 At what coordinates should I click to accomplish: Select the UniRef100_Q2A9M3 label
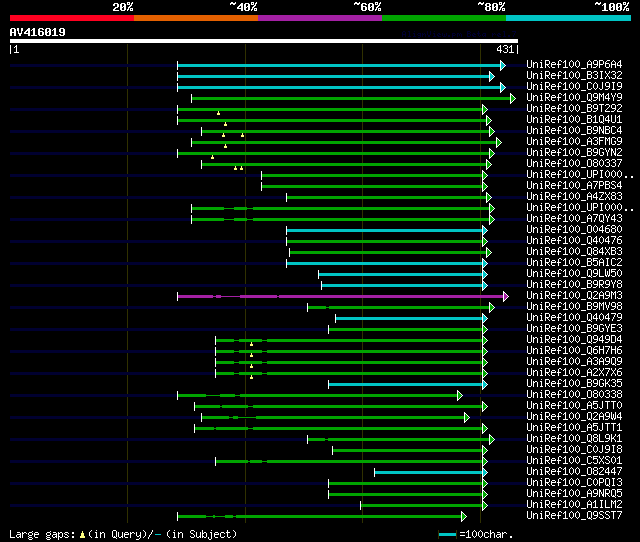click(x=574, y=295)
